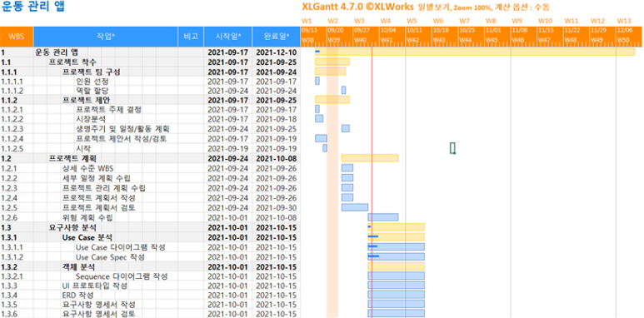Click the 10/04 date column header

(387, 30)
